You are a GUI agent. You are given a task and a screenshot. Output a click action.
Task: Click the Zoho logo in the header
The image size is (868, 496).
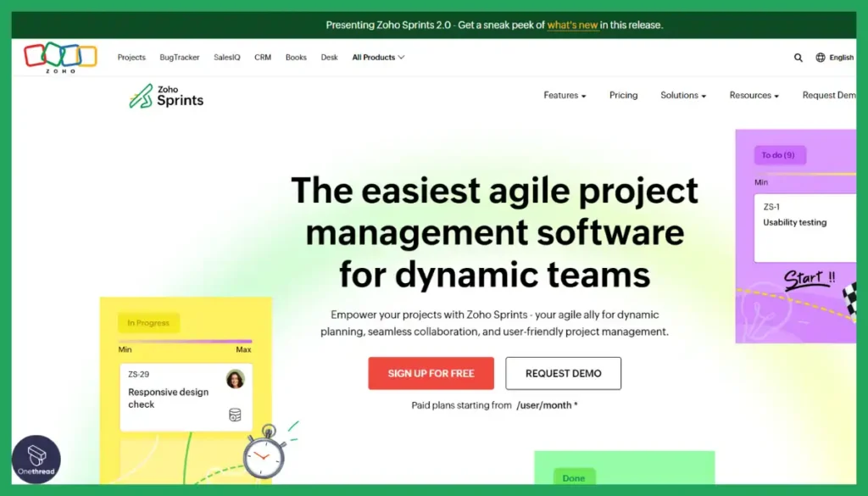[60, 58]
